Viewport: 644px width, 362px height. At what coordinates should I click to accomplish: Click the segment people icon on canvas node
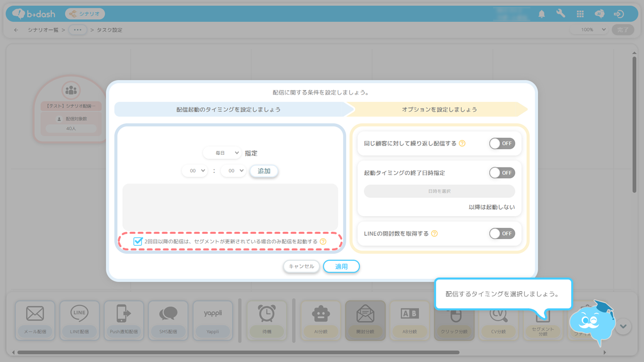tap(71, 90)
